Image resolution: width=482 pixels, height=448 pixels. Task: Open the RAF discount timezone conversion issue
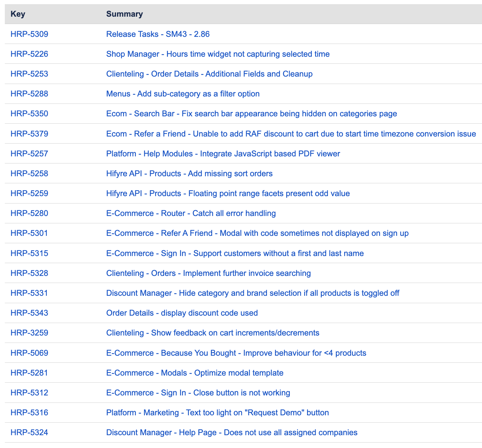(291, 134)
